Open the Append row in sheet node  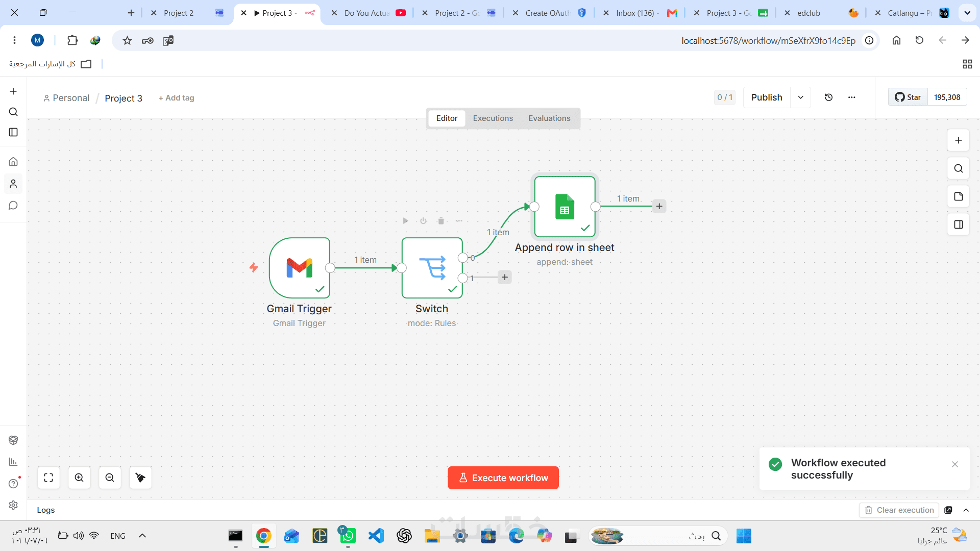coord(565,207)
